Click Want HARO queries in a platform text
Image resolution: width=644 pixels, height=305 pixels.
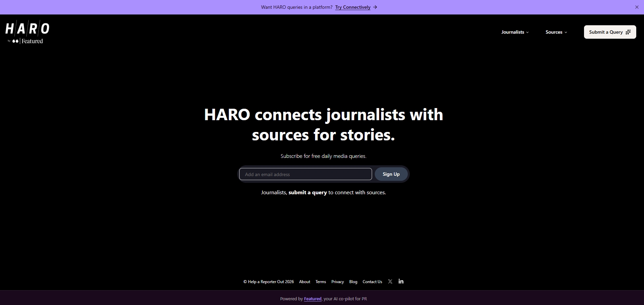[297, 7]
